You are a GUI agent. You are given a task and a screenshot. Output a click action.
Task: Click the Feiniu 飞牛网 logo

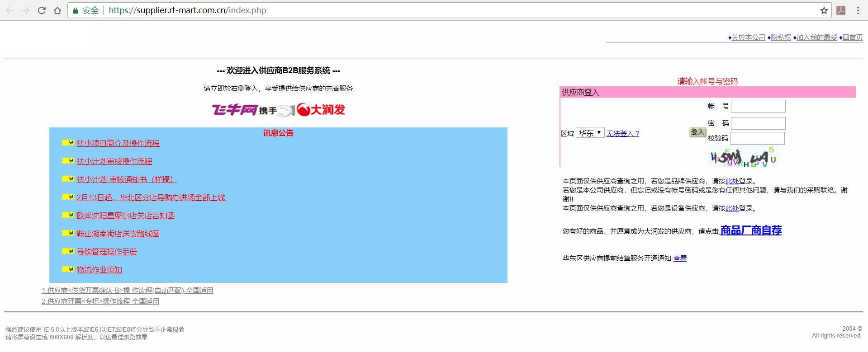click(x=235, y=110)
